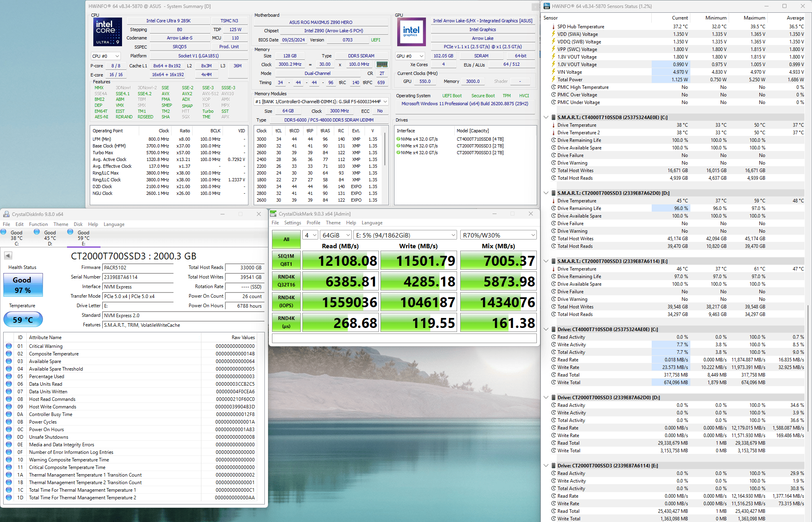Click the Serial Number 2339E87A6114 field
The height and width of the screenshot is (522, 812).
click(x=138, y=277)
